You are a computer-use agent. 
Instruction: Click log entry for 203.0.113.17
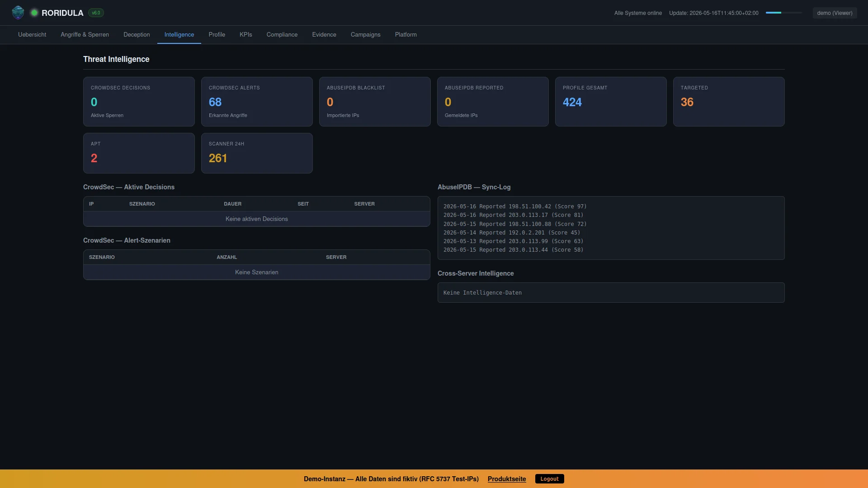click(513, 215)
